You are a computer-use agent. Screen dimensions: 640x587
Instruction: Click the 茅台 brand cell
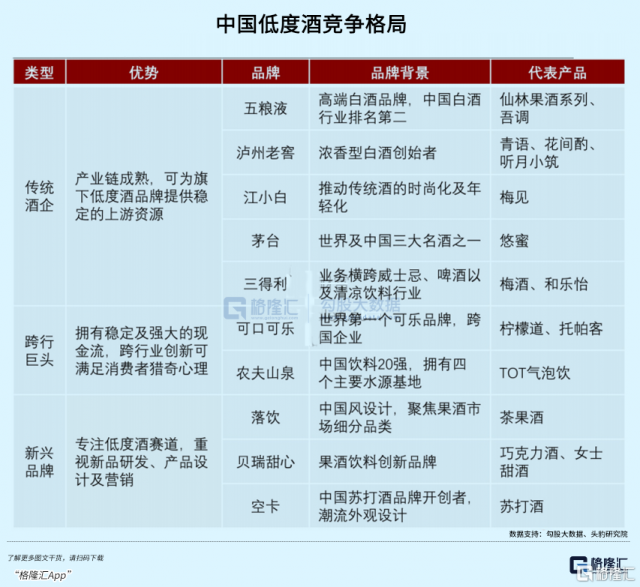pos(265,241)
